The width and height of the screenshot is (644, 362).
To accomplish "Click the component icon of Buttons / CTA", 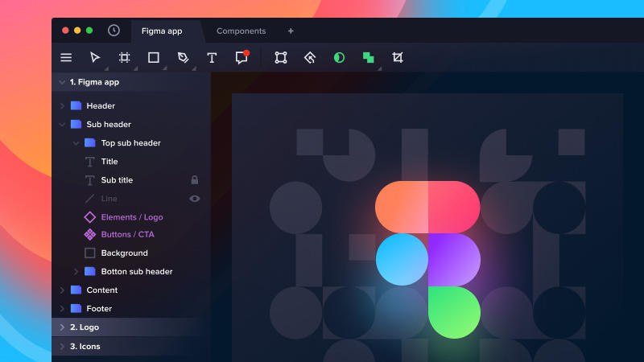I will click(x=90, y=234).
